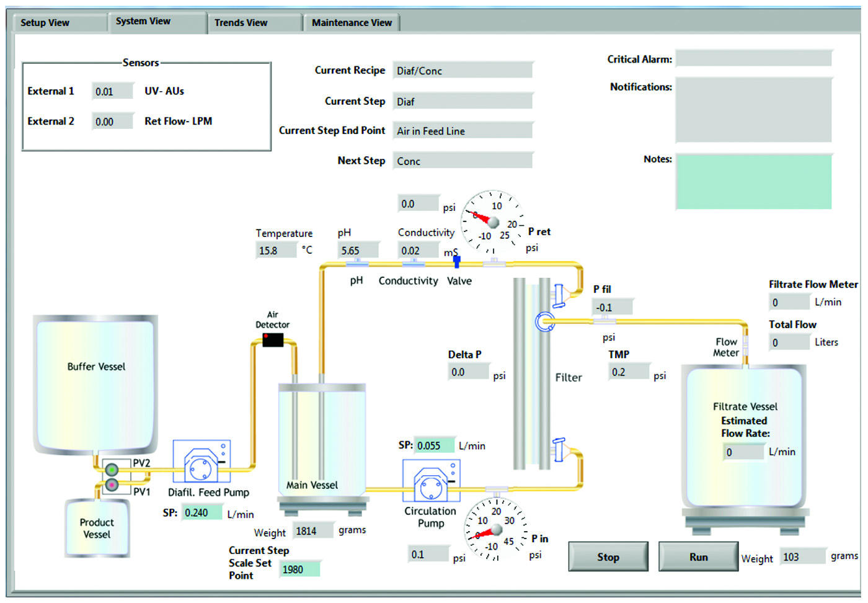The height and width of the screenshot is (603, 868).
Task: Click the Circulation Pump icon
Action: coord(432,481)
